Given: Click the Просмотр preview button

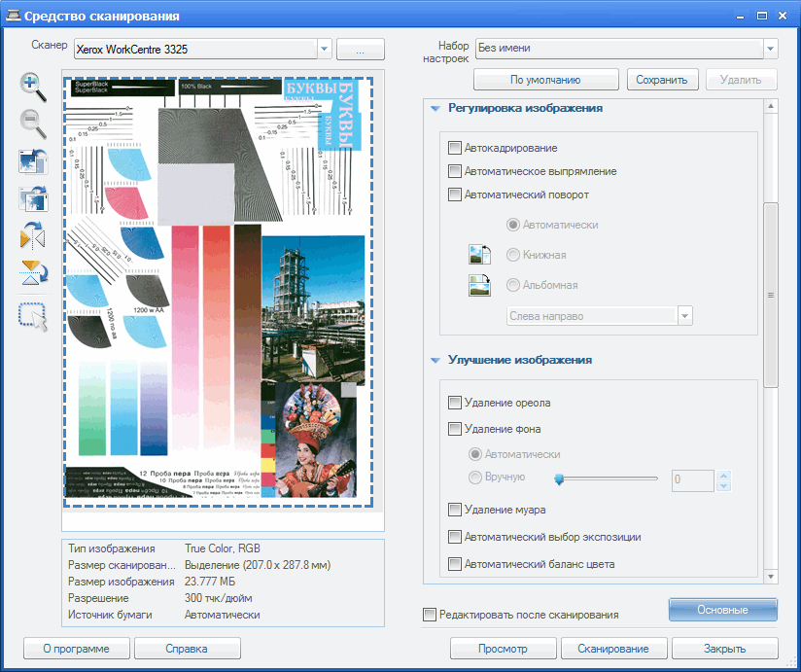Looking at the screenshot, I should (503, 649).
